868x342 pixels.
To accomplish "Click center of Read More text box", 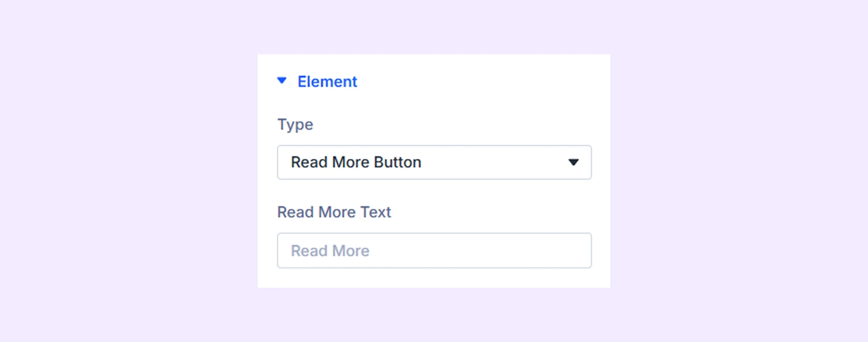I will (434, 250).
